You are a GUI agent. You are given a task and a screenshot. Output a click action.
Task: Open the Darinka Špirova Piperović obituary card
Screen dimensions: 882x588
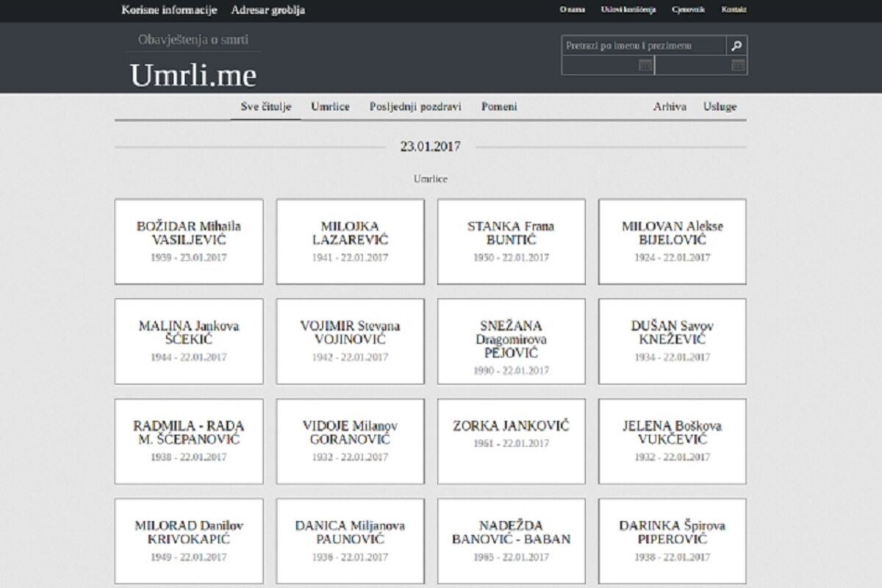672,541
